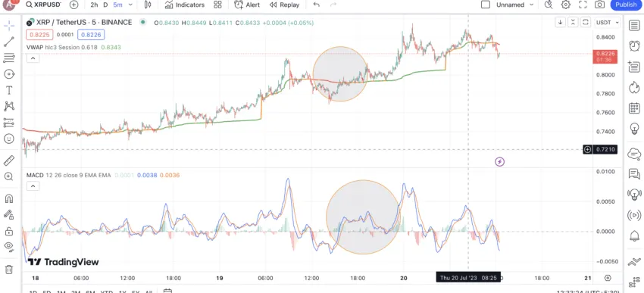644x293 pixels.
Task: Take a chart snapshot with camera
Action: point(599,5)
